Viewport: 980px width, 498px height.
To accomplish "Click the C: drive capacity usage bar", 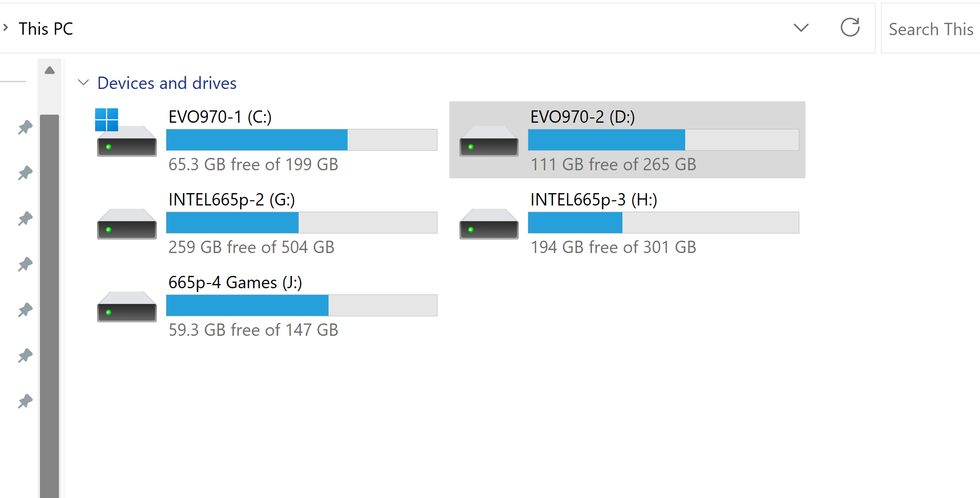I will pos(301,140).
